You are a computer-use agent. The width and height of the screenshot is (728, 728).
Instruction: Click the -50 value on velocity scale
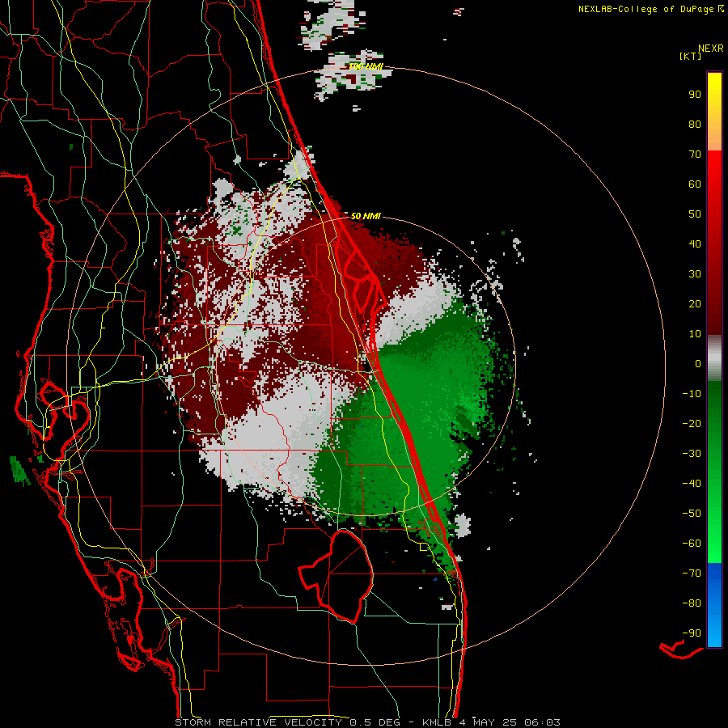(x=692, y=514)
